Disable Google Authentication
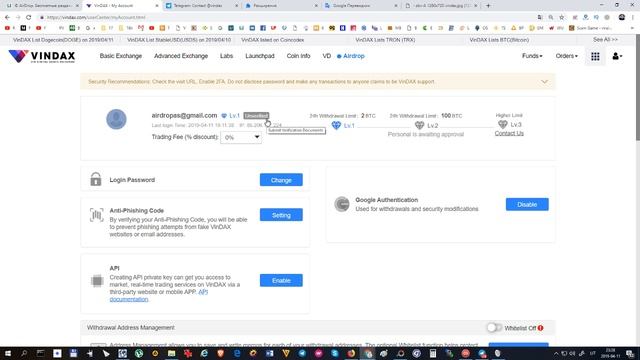This screenshot has width=640, height=360. [x=527, y=204]
